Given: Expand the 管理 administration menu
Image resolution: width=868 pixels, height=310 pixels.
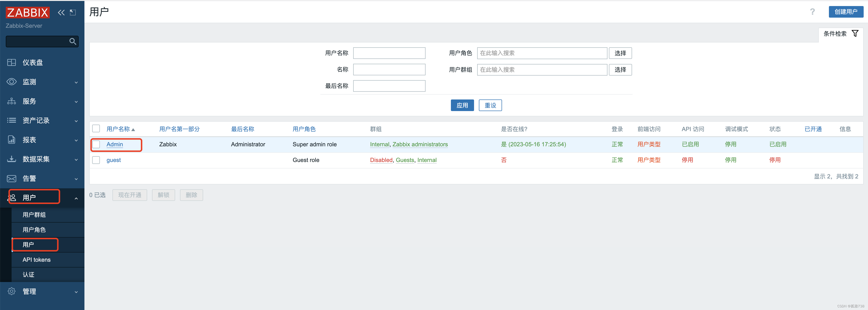Looking at the screenshot, I should (x=42, y=291).
